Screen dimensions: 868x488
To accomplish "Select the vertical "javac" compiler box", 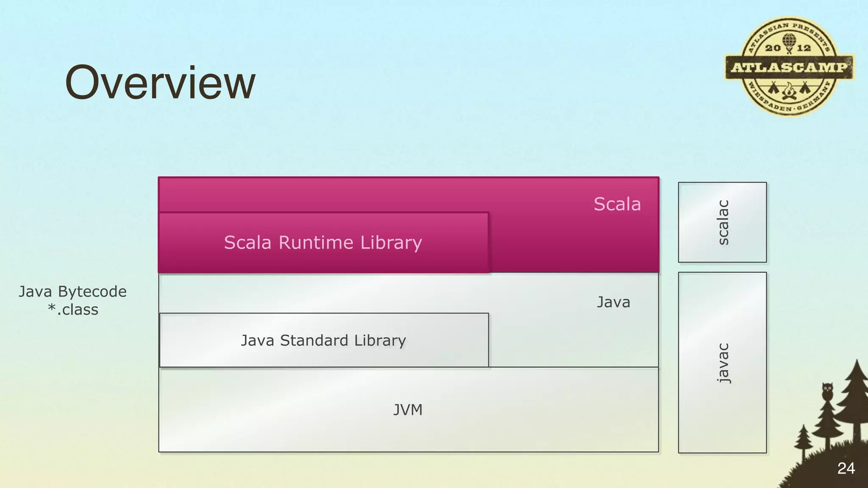I will click(723, 363).
